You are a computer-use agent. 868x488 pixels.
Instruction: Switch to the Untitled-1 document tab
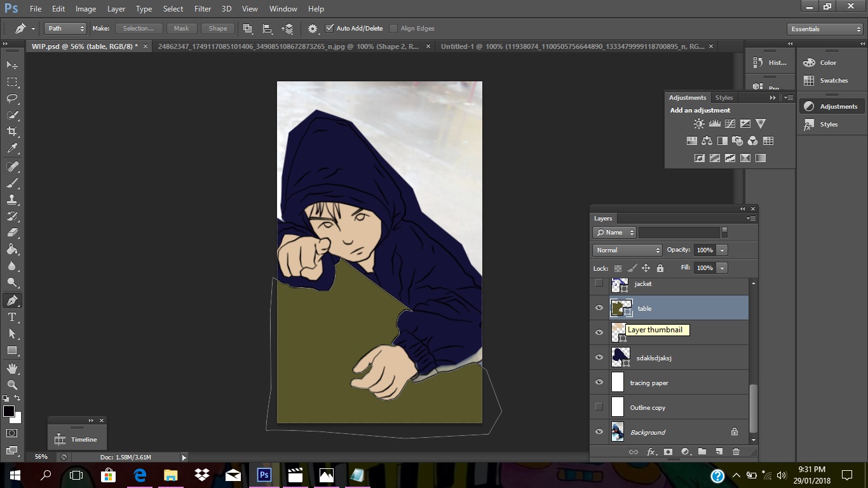572,46
